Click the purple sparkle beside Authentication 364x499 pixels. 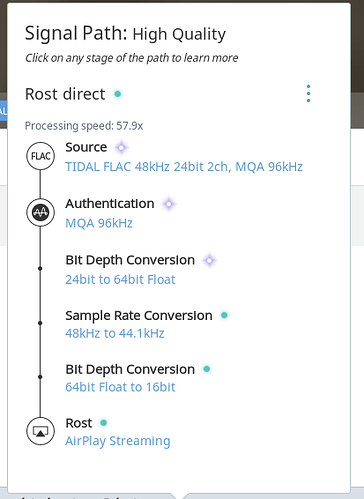(x=169, y=204)
